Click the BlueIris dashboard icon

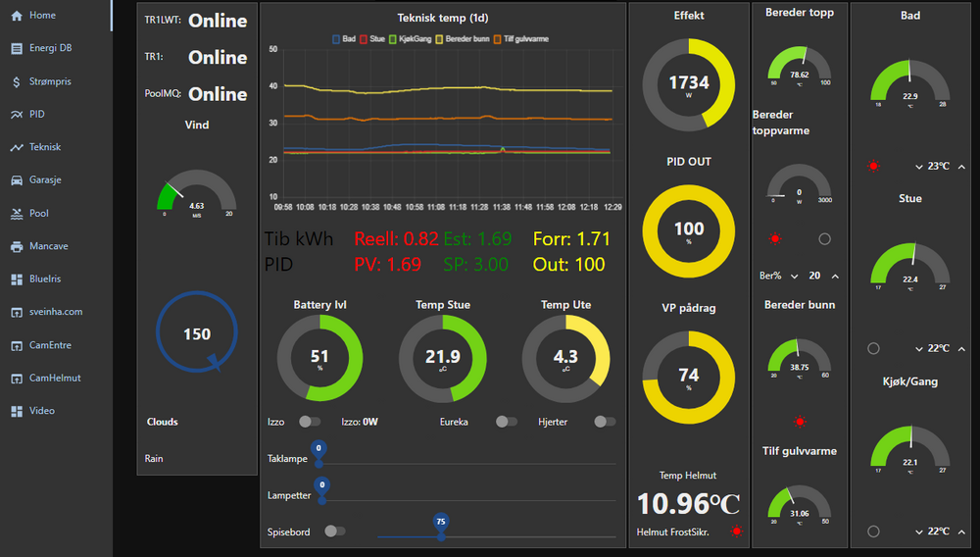click(x=17, y=279)
